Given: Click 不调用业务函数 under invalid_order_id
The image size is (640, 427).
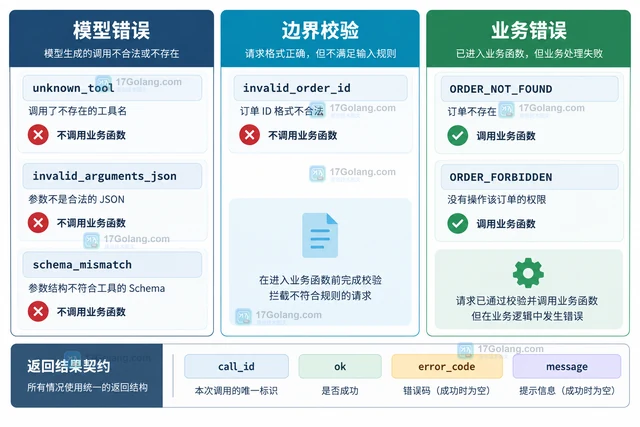Looking at the screenshot, I should pos(302,135).
